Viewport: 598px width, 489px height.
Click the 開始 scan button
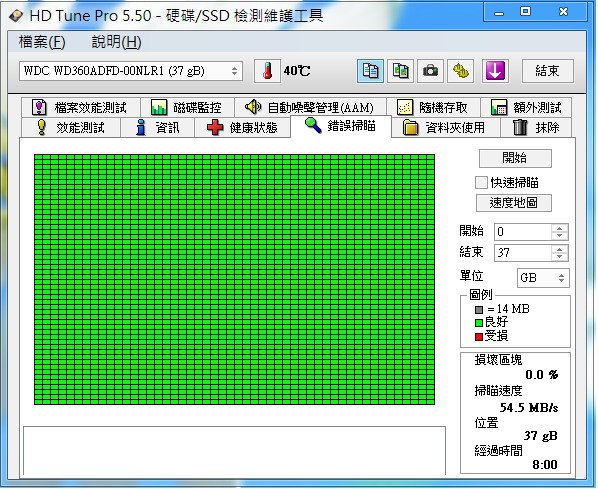(x=515, y=158)
